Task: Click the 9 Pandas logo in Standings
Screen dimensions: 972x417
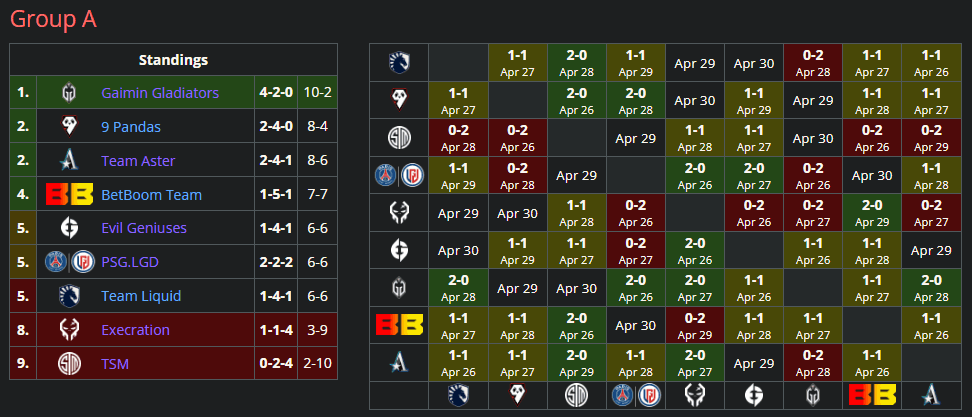Action: [x=69, y=127]
